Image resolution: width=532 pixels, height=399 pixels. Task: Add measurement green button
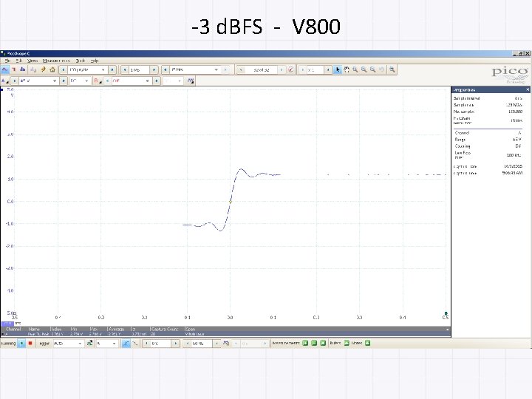pyautogui.click(x=305, y=343)
